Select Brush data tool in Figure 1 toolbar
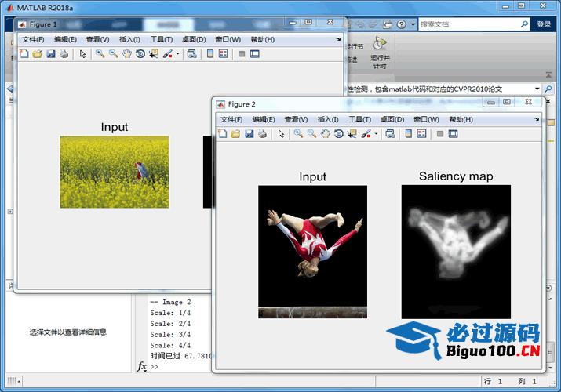The image size is (561, 392). tap(167, 54)
